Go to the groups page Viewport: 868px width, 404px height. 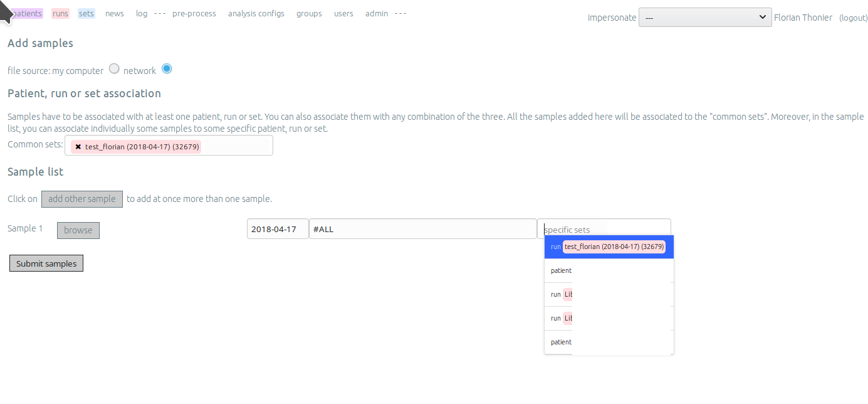[x=309, y=13]
